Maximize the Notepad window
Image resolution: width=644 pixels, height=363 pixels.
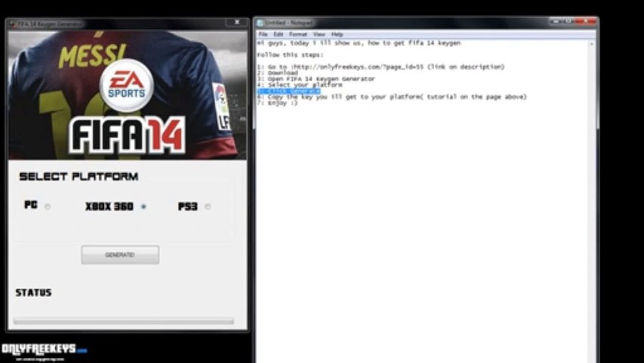[568, 22]
